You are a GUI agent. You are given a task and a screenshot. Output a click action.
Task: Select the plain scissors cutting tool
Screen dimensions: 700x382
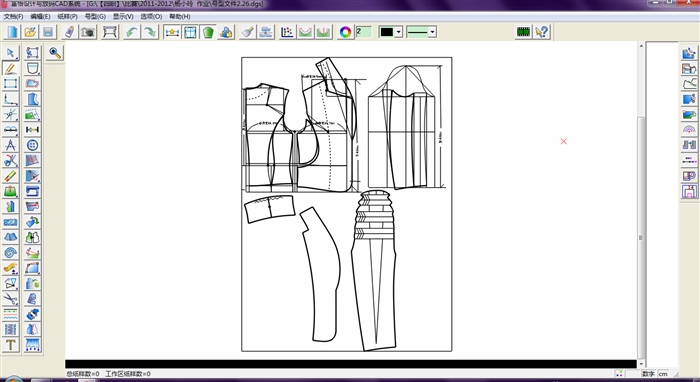[x=11, y=299]
